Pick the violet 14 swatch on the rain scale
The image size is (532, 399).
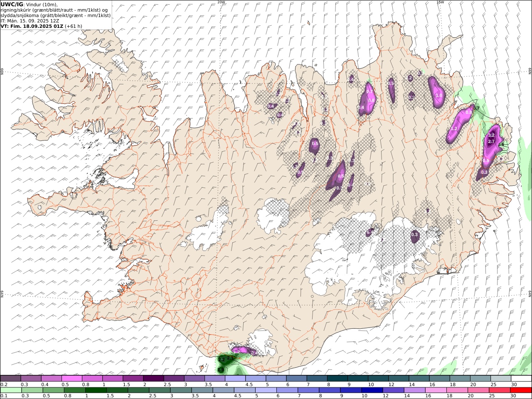[414, 390]
